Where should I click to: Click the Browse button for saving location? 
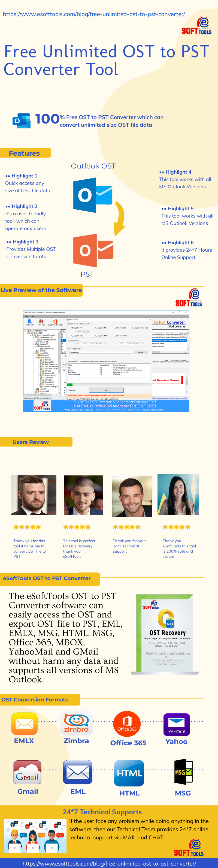click(x=141, y=352)
